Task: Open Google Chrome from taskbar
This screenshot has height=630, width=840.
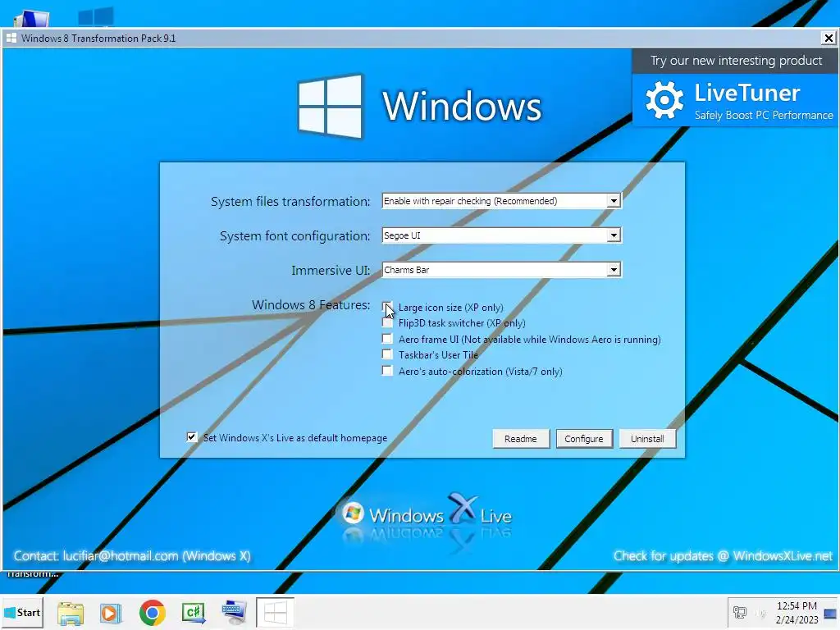Action: [x=152, y=613]
